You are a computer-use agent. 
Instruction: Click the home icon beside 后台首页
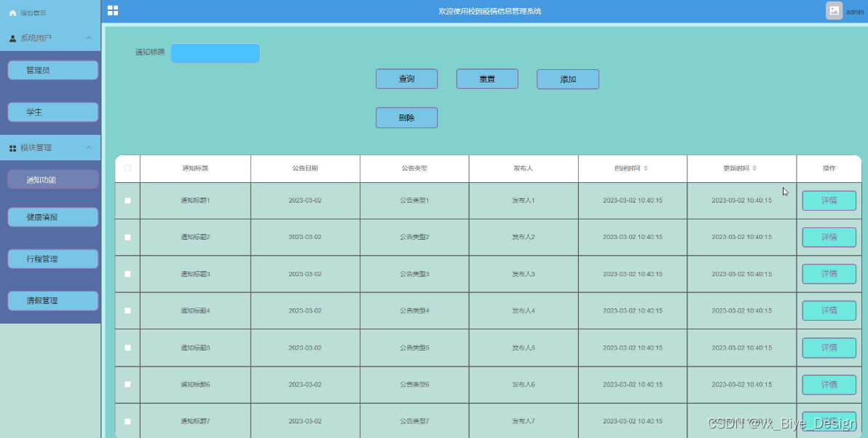pyautogui.click(x=12, y=12)
